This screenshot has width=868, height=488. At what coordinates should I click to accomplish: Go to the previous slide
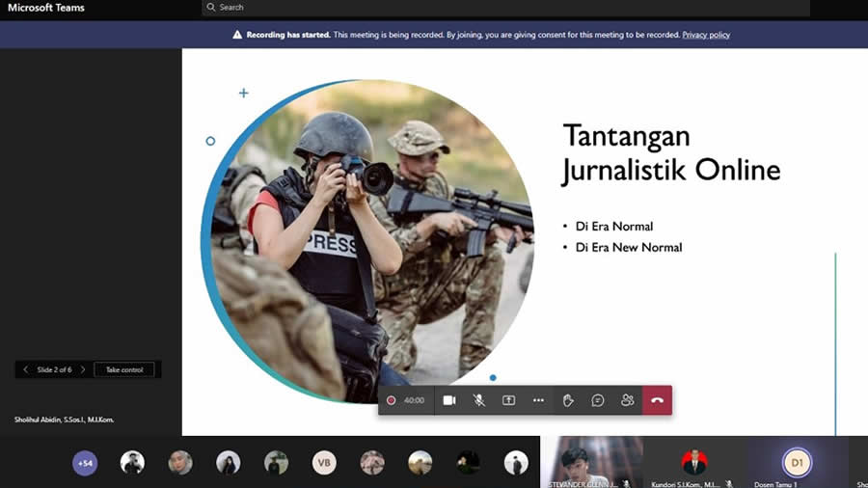click(x=25, y=369)
